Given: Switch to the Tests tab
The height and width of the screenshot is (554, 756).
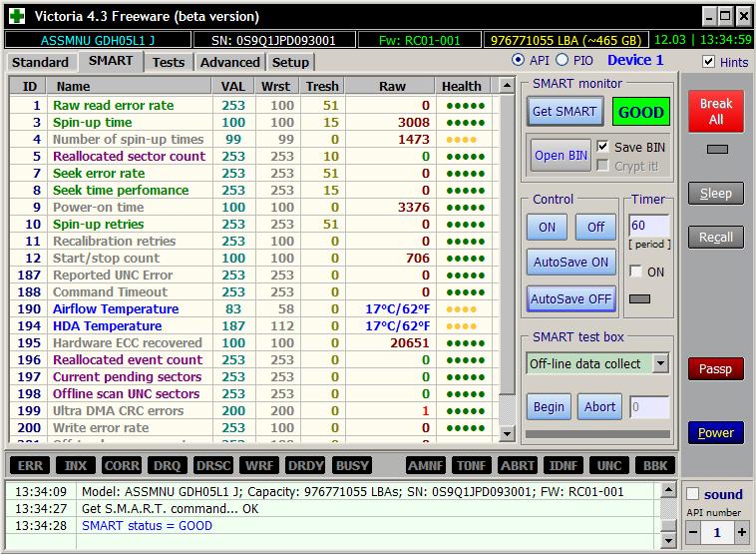Looking at the screenshot, I should [168, 62].
